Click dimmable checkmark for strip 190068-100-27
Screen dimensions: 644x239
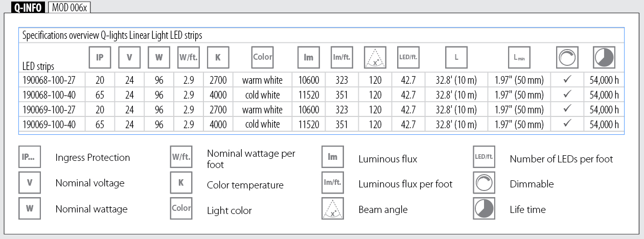567,80
